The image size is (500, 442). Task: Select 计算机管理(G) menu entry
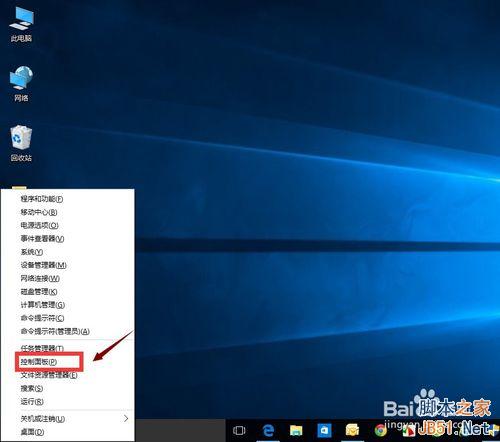[x=68, y=305]
